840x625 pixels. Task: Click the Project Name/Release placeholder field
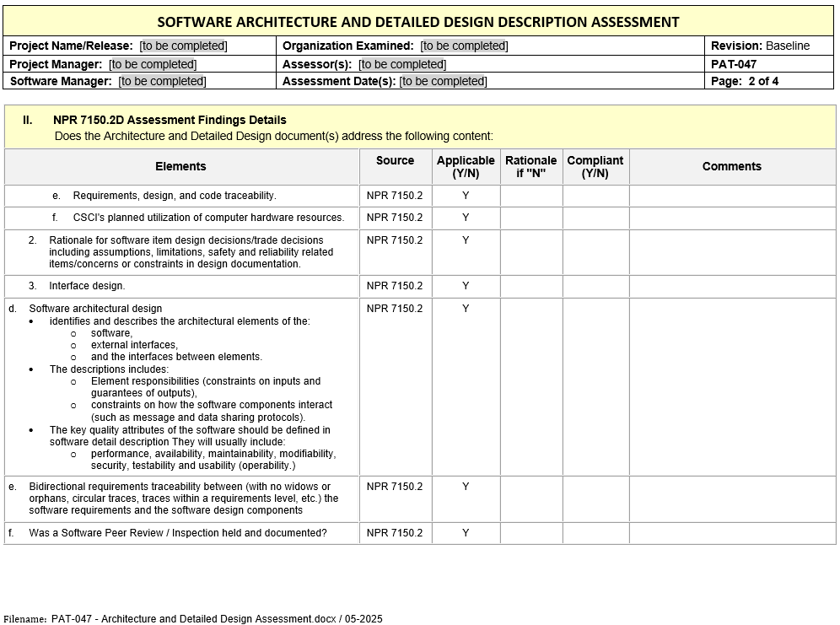[x=183, y=46]
